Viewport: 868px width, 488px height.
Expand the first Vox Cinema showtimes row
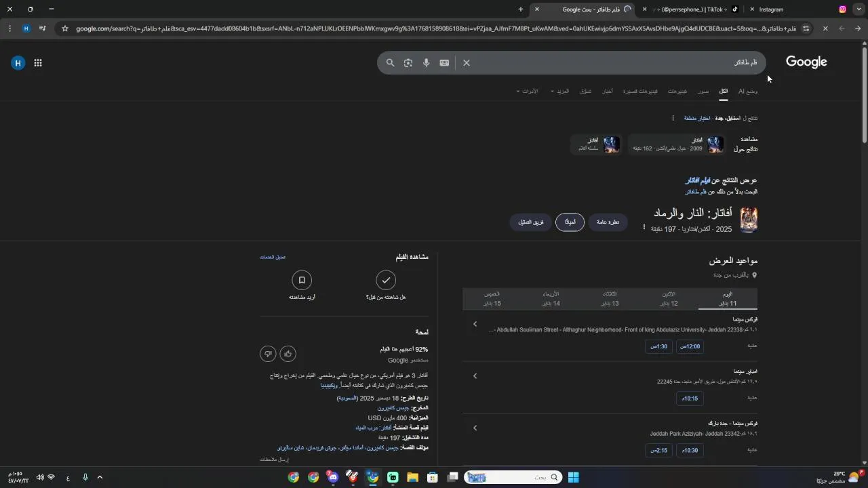475,324
